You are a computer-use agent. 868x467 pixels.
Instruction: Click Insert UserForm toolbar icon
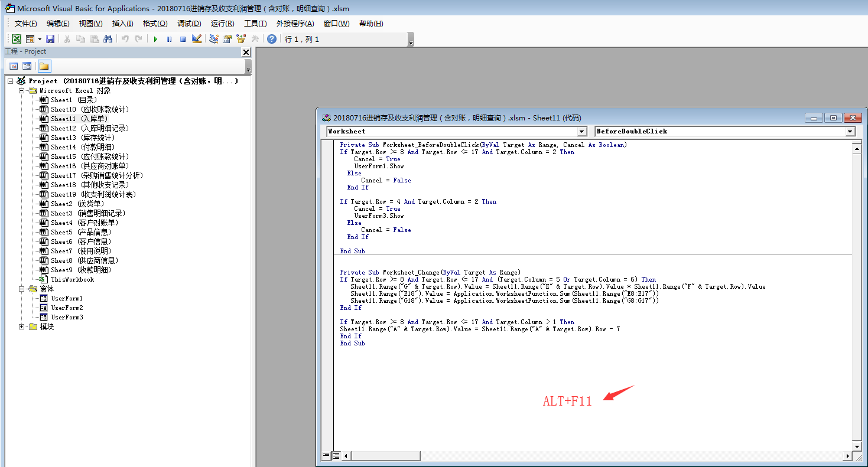click(x=30, y=39)
